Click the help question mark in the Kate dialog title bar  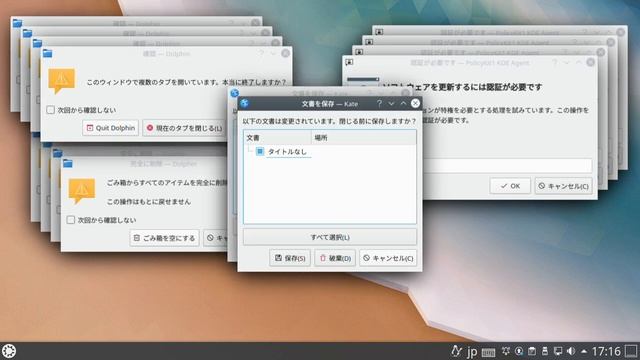(379, 104)
